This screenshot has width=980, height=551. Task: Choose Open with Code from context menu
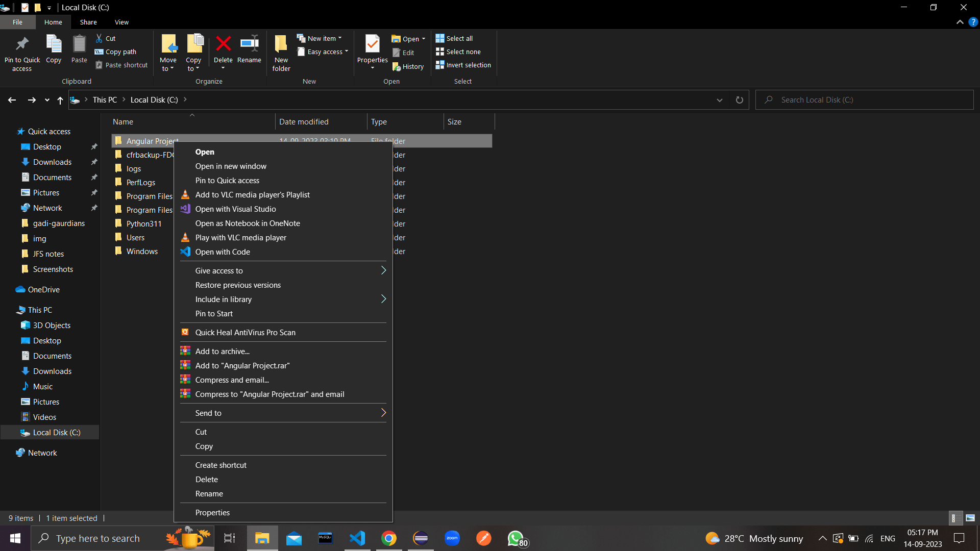coord(223,252)
